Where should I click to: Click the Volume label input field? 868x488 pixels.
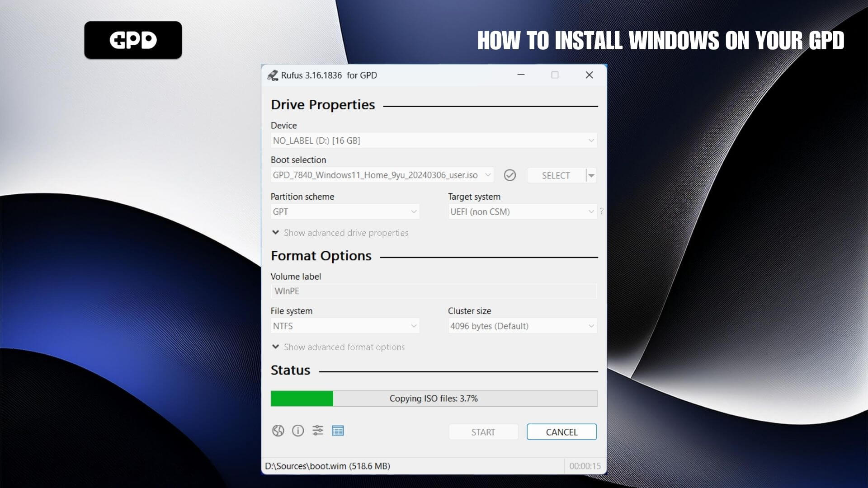click(434, 291)
